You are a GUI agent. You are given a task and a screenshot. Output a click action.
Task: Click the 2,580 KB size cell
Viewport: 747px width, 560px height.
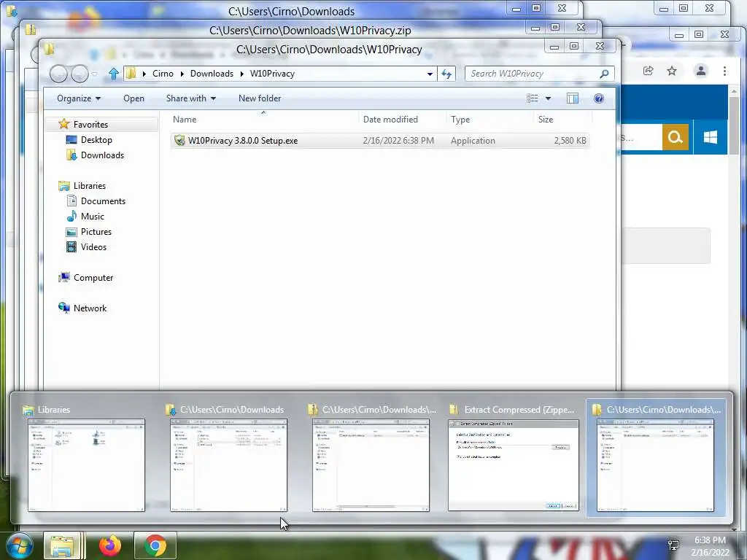coord(570,141)
